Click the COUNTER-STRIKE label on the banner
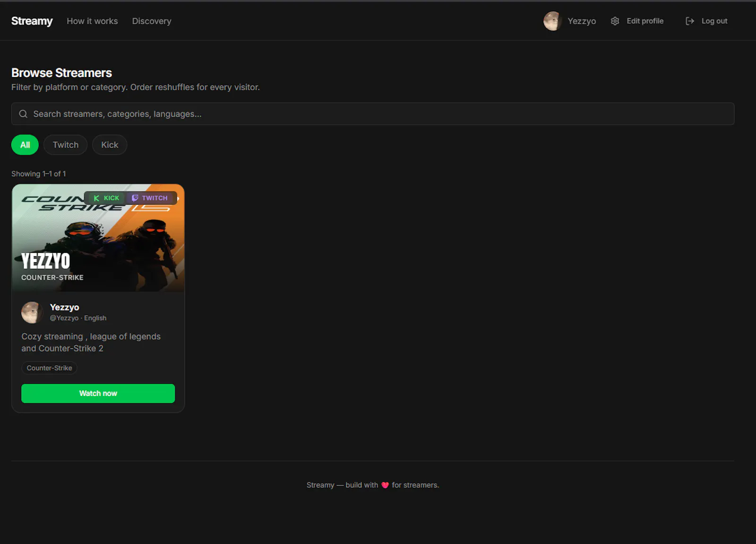 pos(52,277)
